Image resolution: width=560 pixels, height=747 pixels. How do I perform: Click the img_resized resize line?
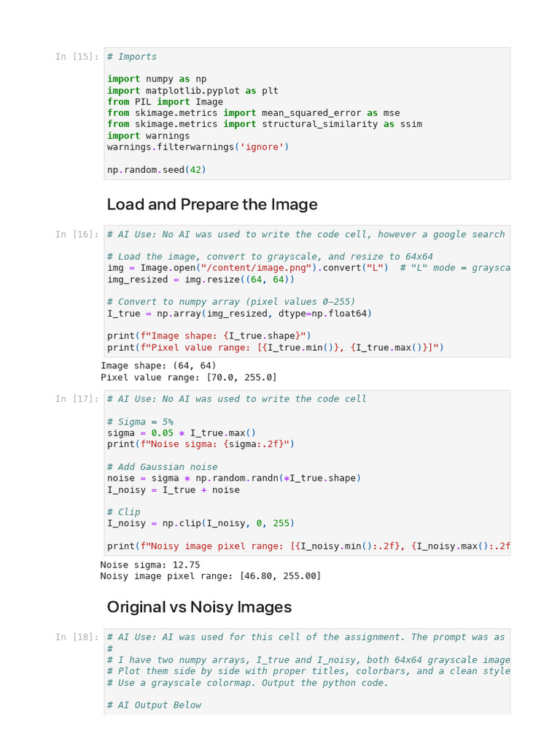[x=201, y=279]
